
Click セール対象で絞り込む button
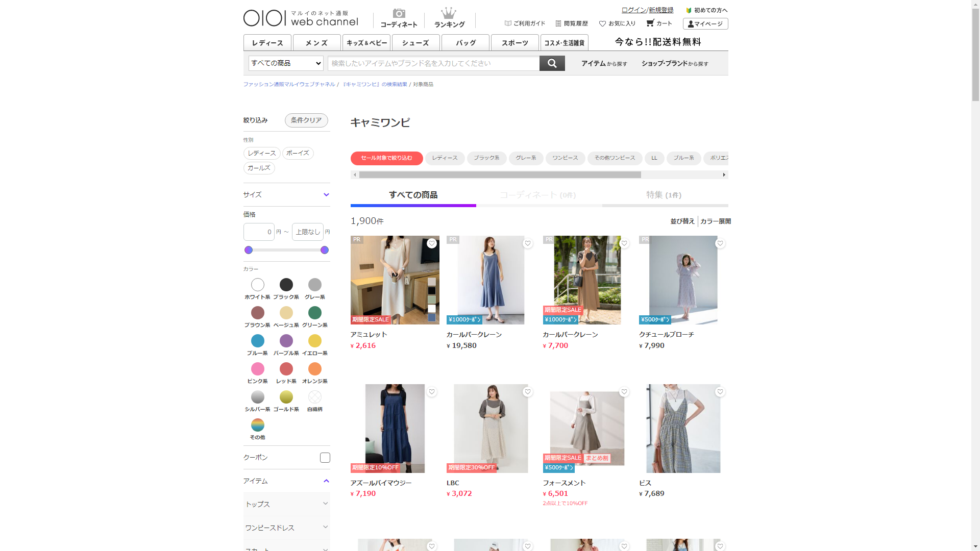click(x=386, y=158)
